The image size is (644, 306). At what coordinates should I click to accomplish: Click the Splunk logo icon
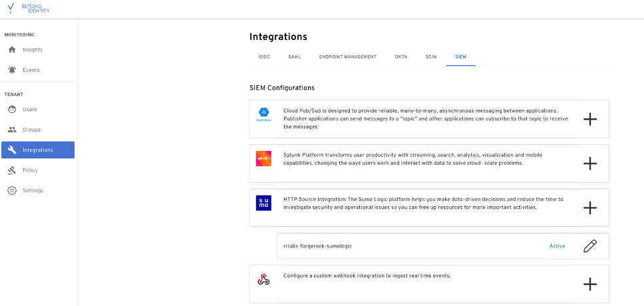pyautogui.click(x=263, y=159)
